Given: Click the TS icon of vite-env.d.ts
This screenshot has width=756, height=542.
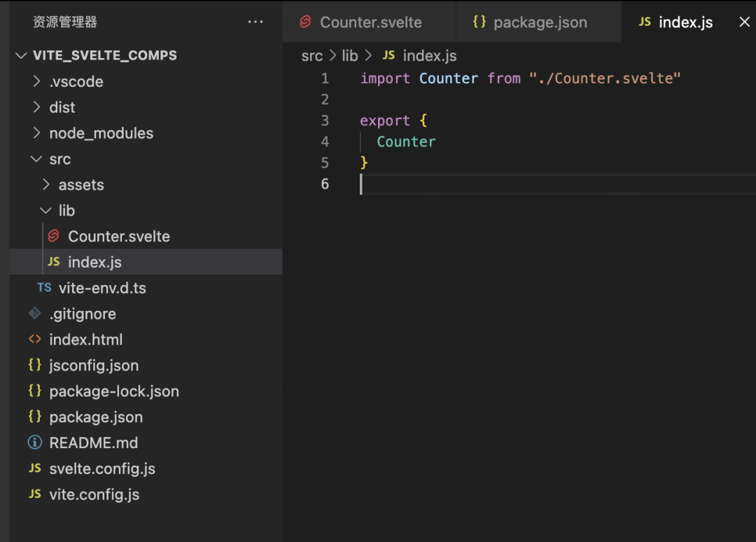Looking at the screenshot, I should click(x=44, y=287).
